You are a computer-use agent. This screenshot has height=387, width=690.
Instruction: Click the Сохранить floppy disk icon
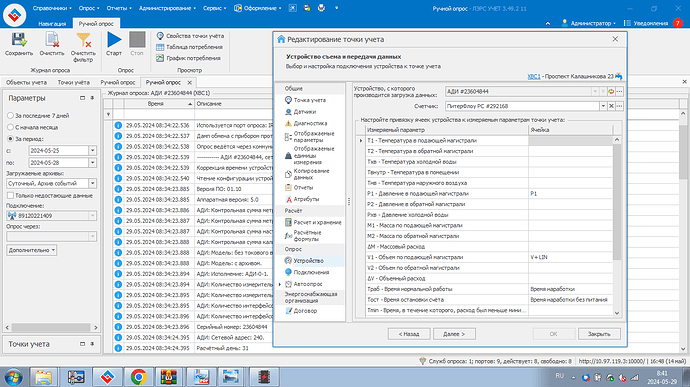pos(18,40)
